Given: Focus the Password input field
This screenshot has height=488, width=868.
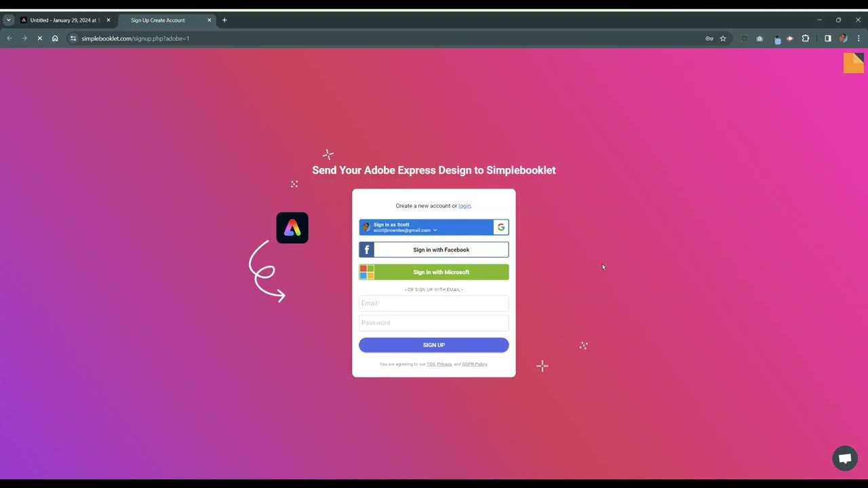Looking at the screenshot, I should [x=434, y=323].
